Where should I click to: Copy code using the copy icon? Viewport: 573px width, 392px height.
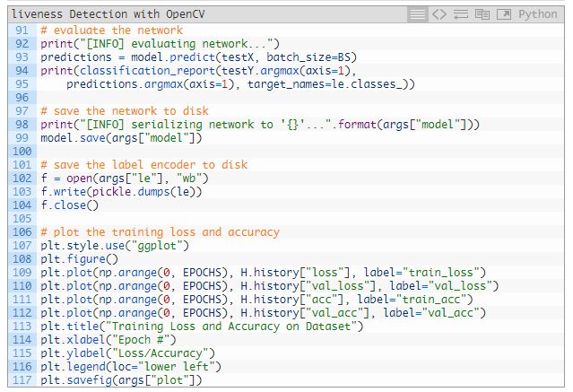point(482,14)
